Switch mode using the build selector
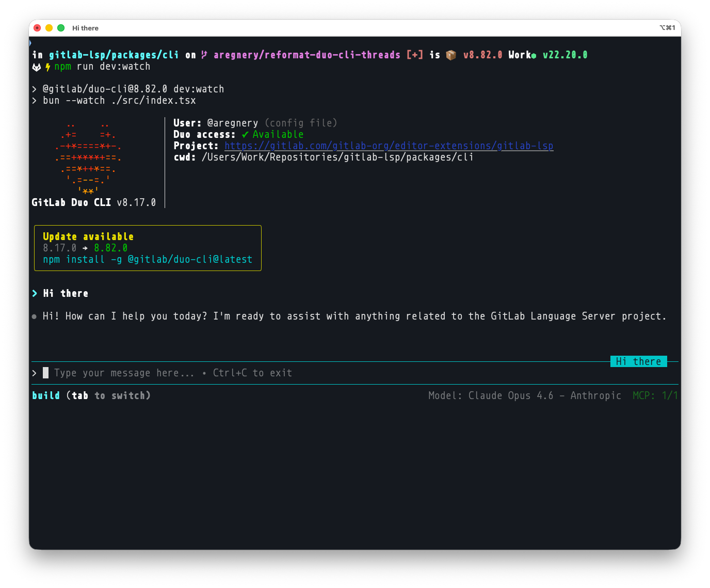The height and width of the screenshot is (588, 710). (46, 395)
